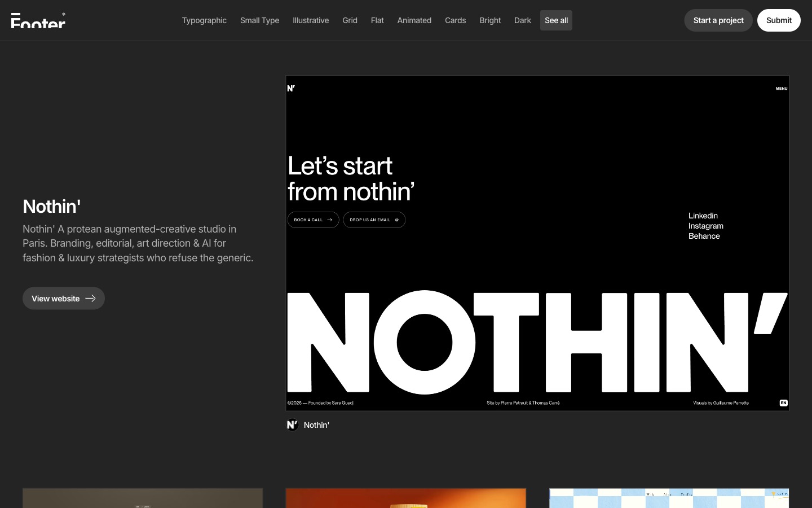Select the Typographic category
Image resolution: width=812 pixels, height=508 pixels.
204,20
